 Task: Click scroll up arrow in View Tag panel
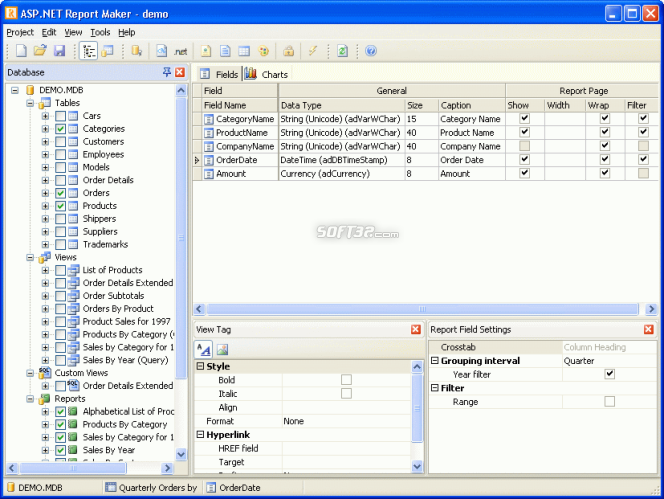417,366
